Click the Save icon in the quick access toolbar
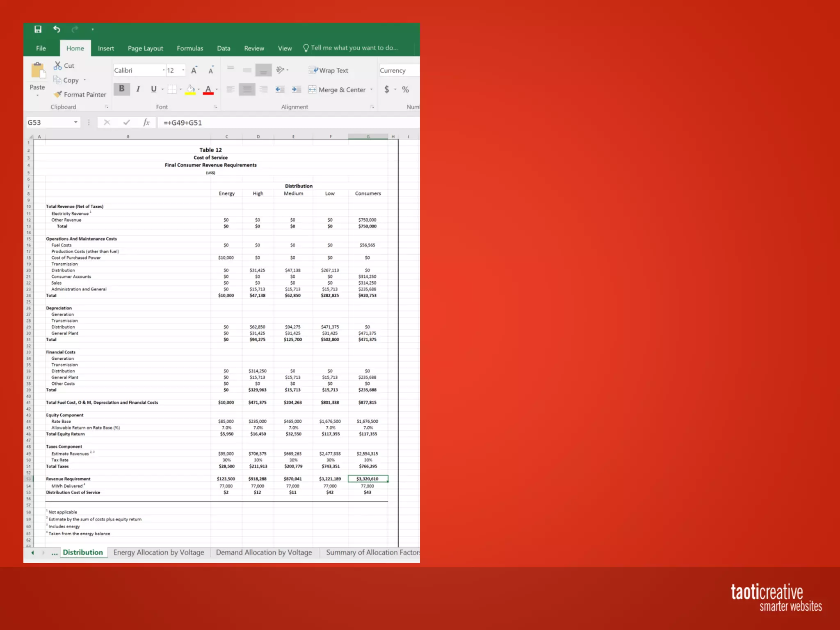The image size is (840, 630). pyautogui.click(x=38, y=29)
